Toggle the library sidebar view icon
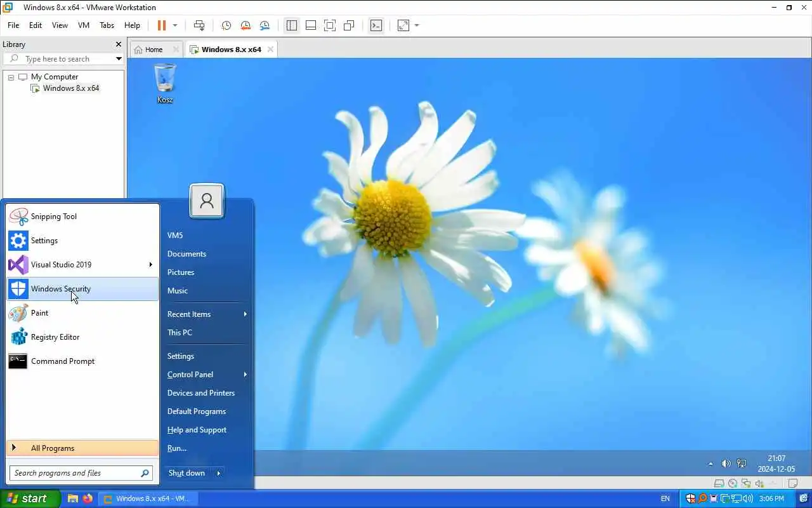 click(292, 25)
